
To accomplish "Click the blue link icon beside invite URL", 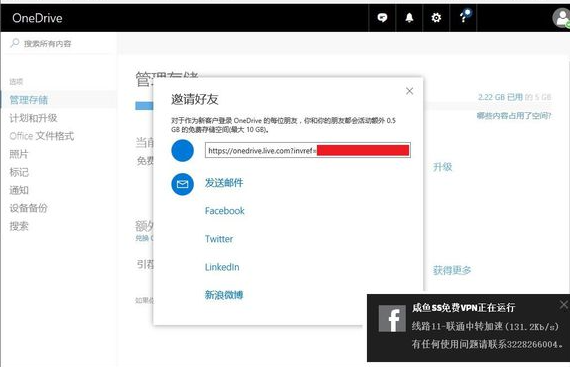I will [182, 150].
